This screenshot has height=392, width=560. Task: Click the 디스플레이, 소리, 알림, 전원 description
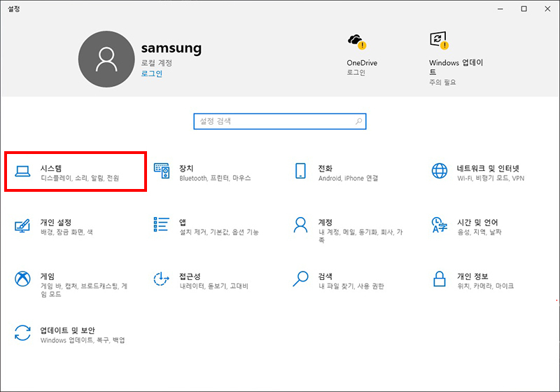click(80, 178)
